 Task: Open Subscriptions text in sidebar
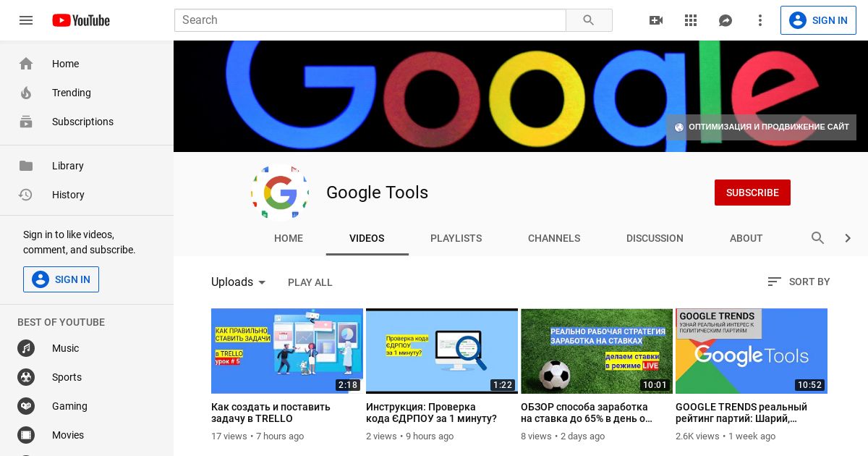click(x=82, y=122)
